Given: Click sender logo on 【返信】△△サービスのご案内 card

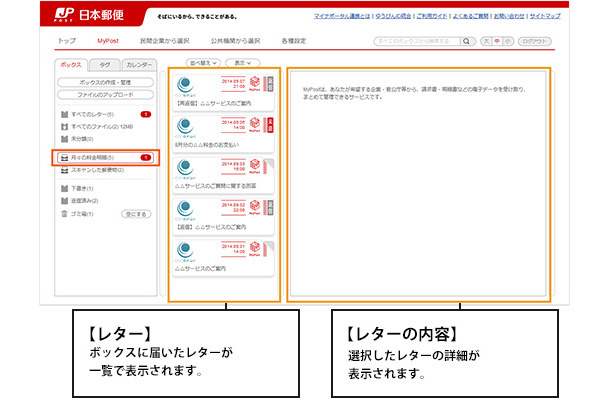Looking at the screenshot, I should [185, 210].
